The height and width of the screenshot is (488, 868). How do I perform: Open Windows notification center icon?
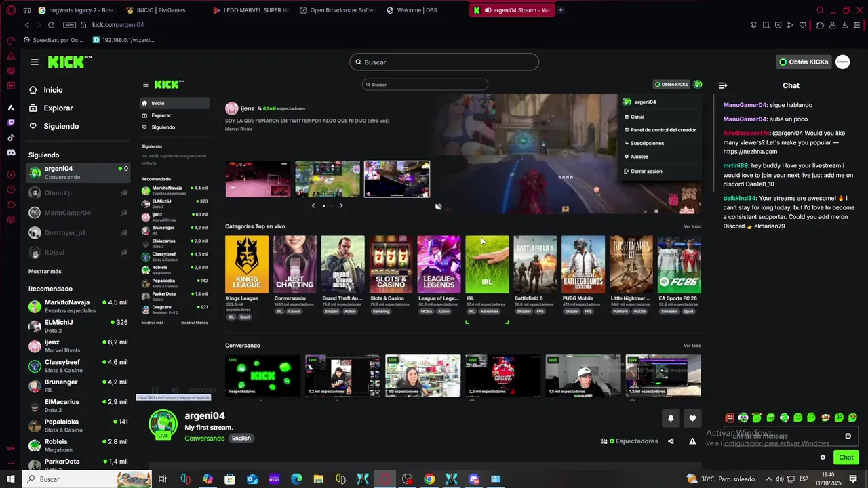[x=853, y=479]
